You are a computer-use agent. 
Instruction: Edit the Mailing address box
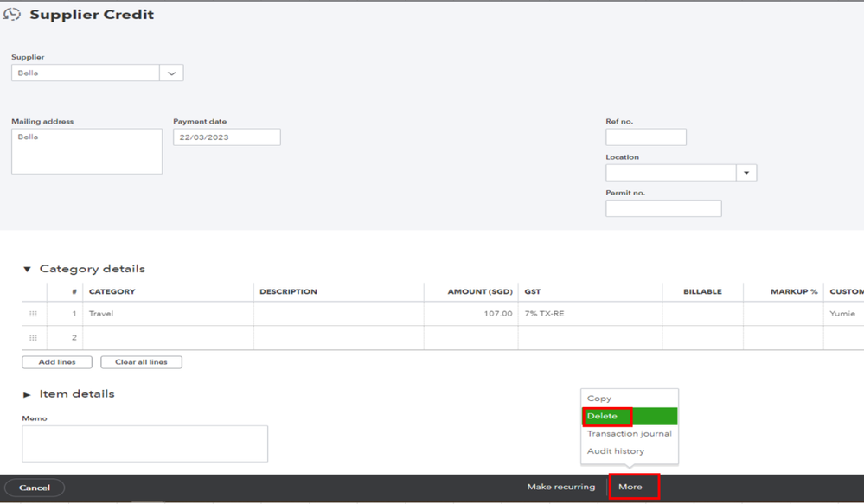point(87,151)
